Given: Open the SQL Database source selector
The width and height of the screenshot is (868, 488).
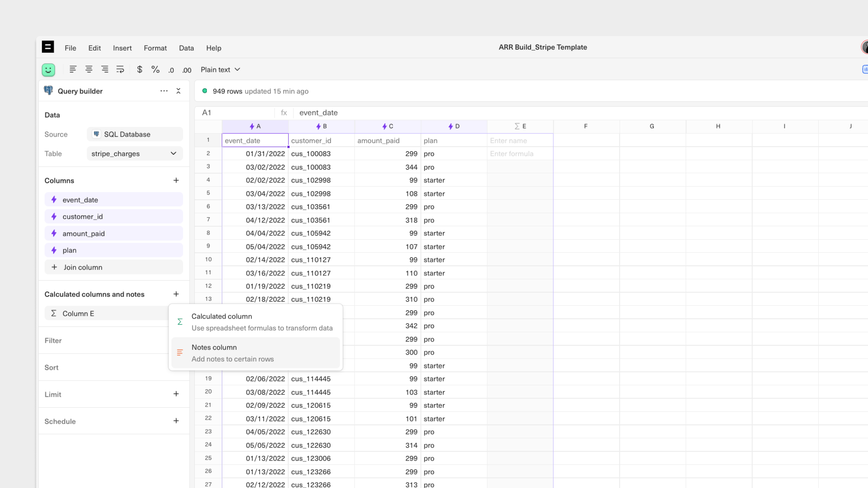Looking at the screenshot, I should click(135, 134).
